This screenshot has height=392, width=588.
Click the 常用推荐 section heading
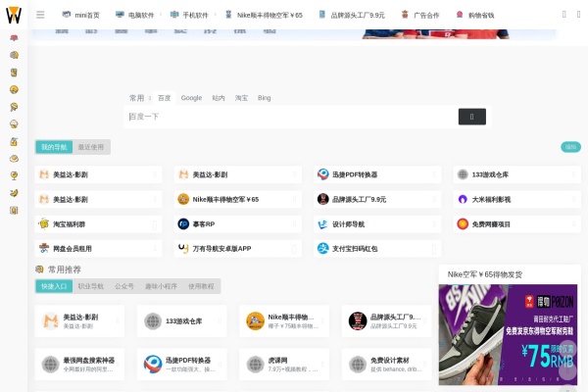(x=64, y=269)
